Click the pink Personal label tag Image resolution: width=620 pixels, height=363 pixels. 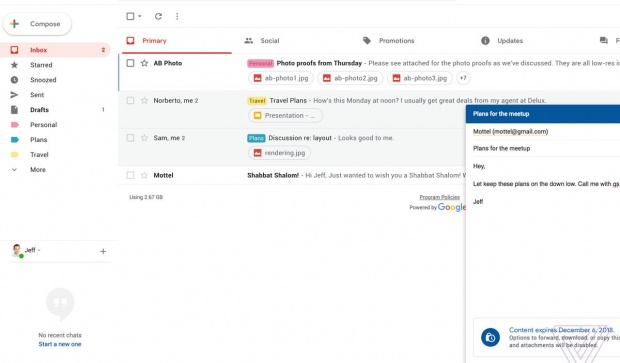(260, 63)
